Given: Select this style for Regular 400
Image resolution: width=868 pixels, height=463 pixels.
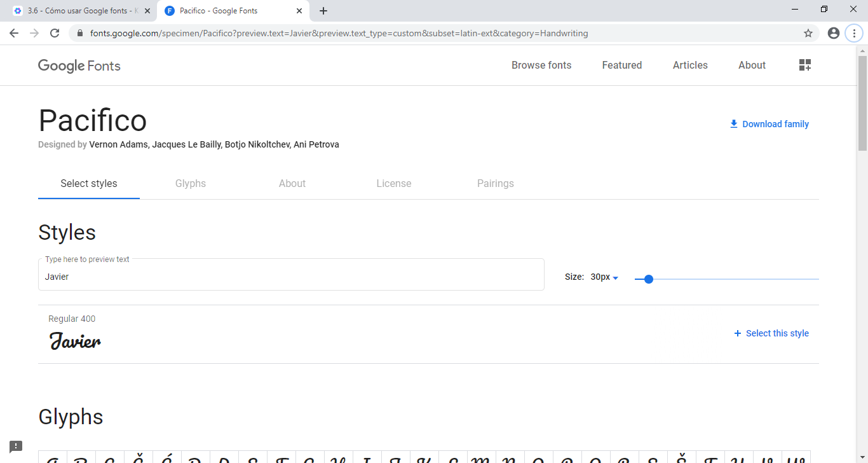Looking at the screenshot, I should coord(771,333).
